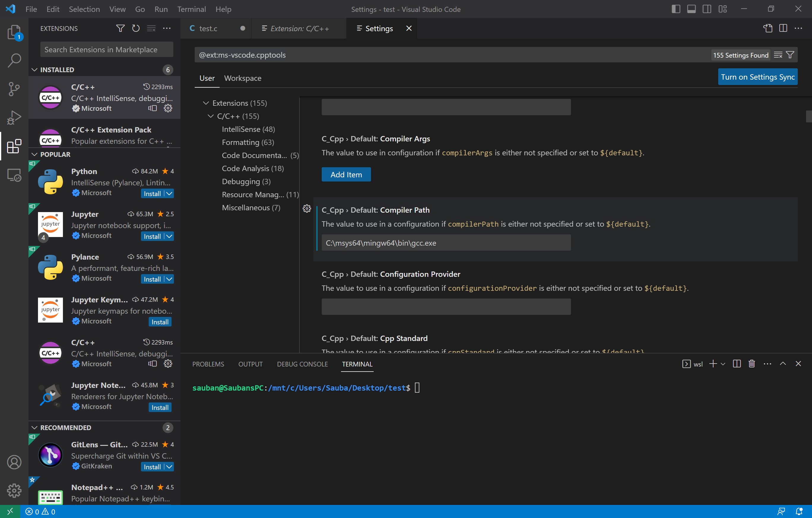Open terminal launch profile dropdown

click(723, 364)
